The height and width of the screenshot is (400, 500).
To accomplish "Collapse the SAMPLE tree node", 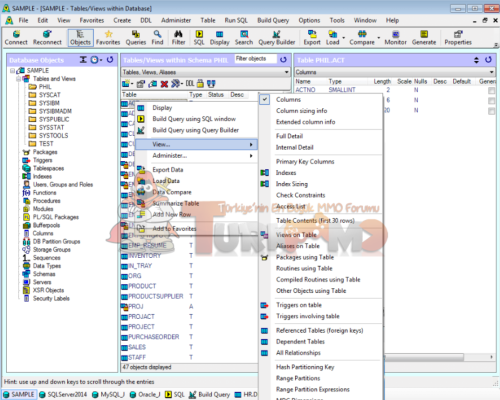I will coord(12,71).
